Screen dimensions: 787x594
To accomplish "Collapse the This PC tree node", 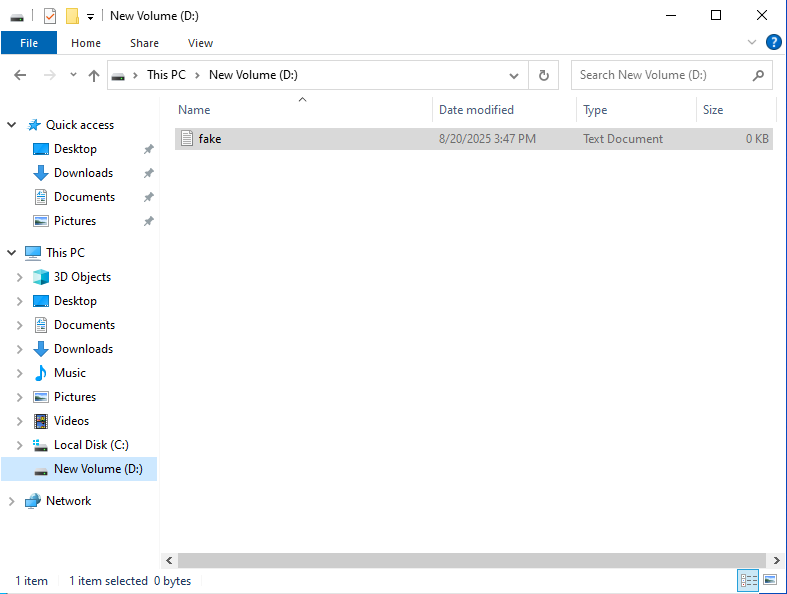I will click(x=12, y=253).
